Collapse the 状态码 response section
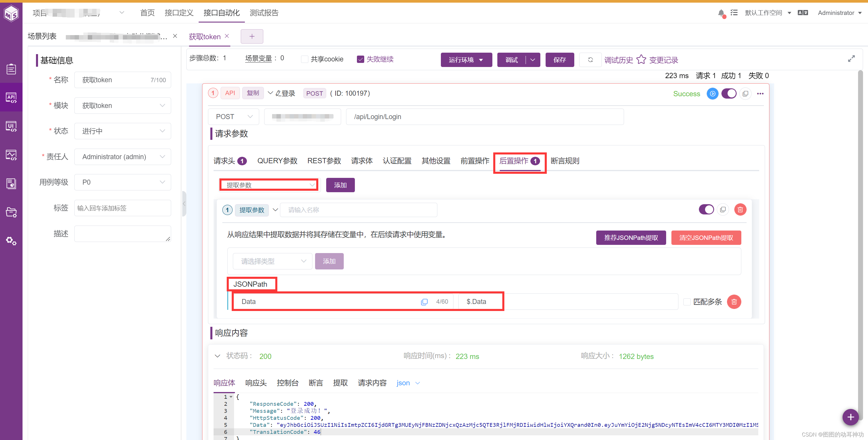Image resolution: width=868 pixels, height=440 pixels. click(218, 356)
